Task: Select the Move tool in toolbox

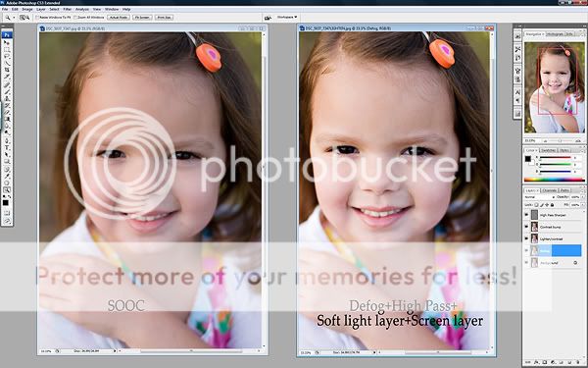Action: 7,42
